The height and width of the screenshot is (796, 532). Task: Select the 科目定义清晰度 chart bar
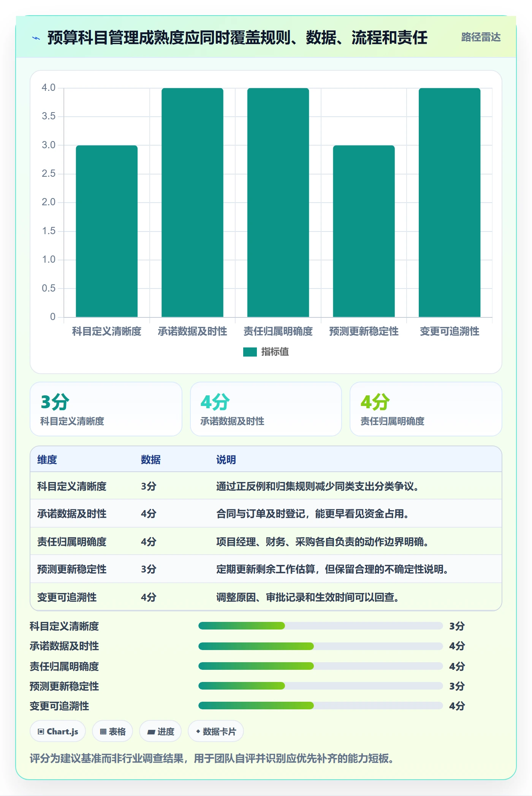107,231
